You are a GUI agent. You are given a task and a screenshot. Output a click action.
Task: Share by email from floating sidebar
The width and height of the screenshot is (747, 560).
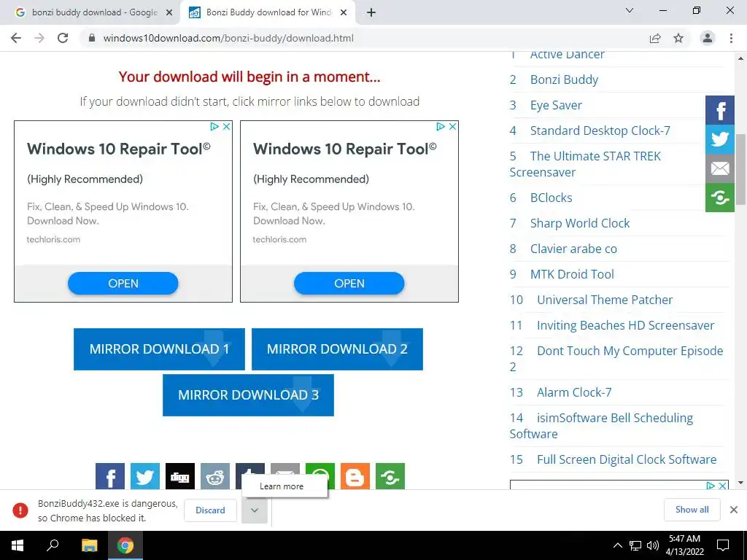point(720,168)
